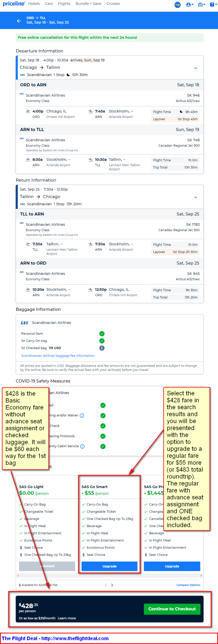
Task: Open the user account icon menu
Action: [190, 5]
